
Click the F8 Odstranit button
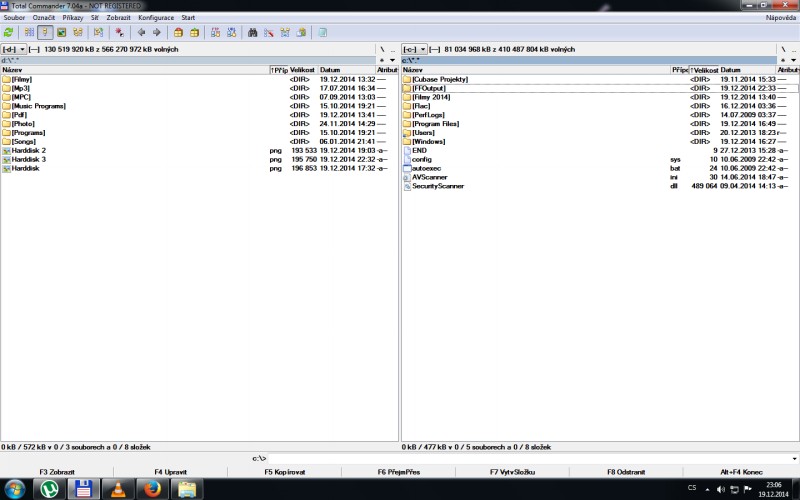626,472
